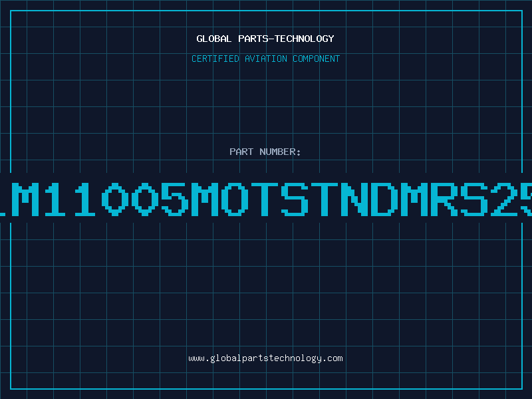
Task: Open the www.globalpartstechnology.com link
Action: click(x=265, y=358)
